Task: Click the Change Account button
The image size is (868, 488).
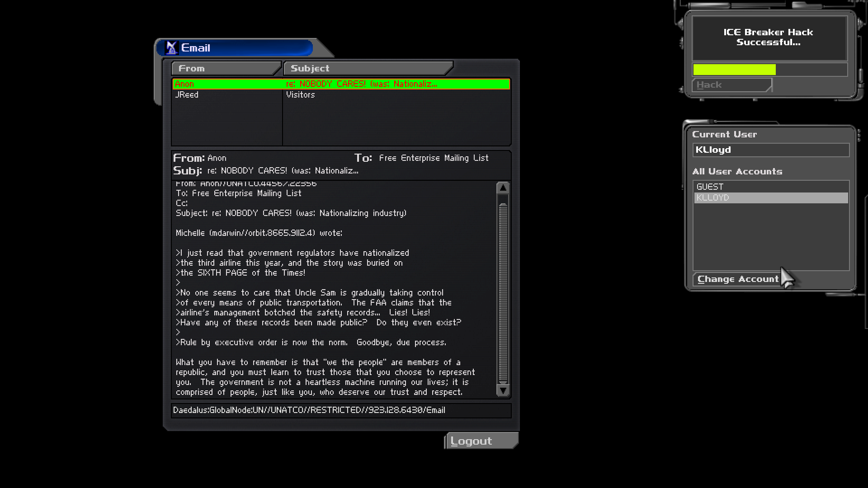Action: point(738,279)
